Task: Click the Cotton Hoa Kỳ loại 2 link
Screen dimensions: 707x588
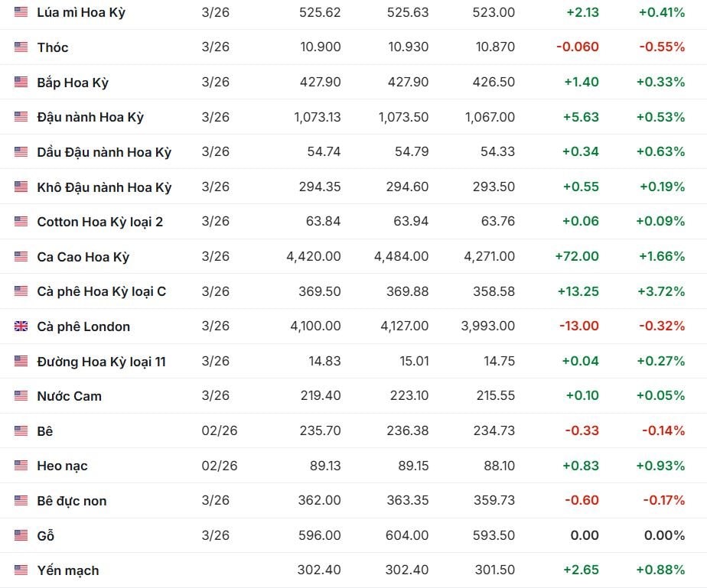Action: 99,222
